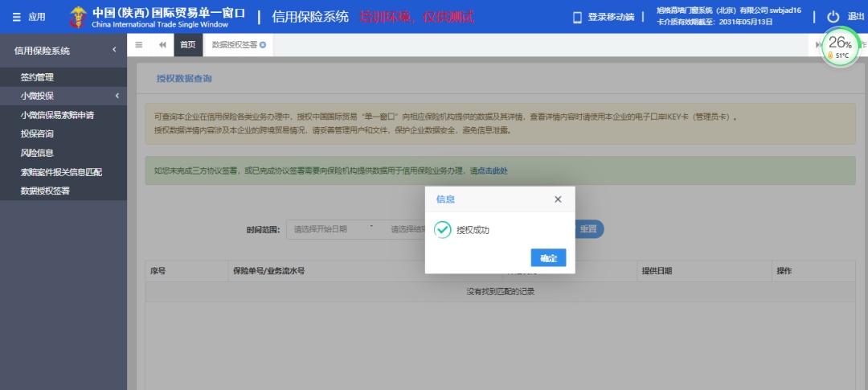The height and width of the screenshot is (390, 868).
Task: Select 风险信息 in the sidebar
Action: tap(37, 153)
